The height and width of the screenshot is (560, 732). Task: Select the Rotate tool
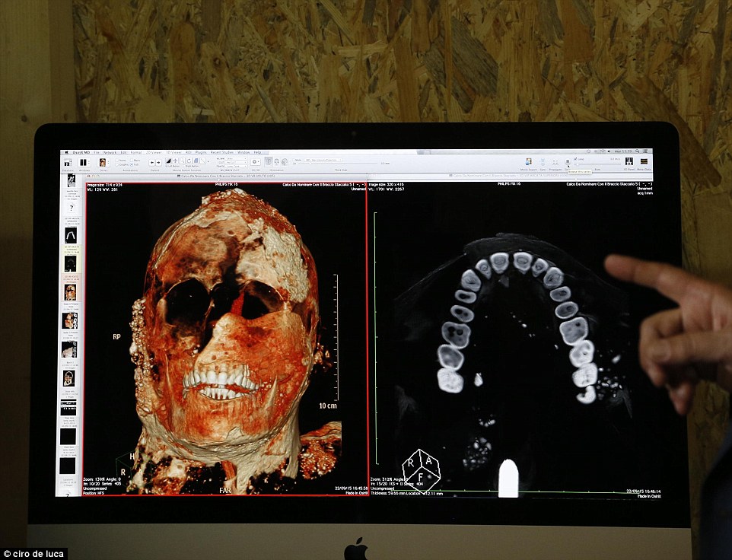pos(189,161)
